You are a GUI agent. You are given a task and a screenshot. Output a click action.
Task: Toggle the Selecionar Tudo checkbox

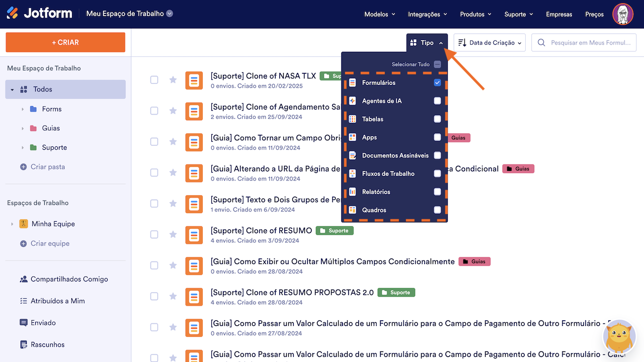(x=437, y=64)
